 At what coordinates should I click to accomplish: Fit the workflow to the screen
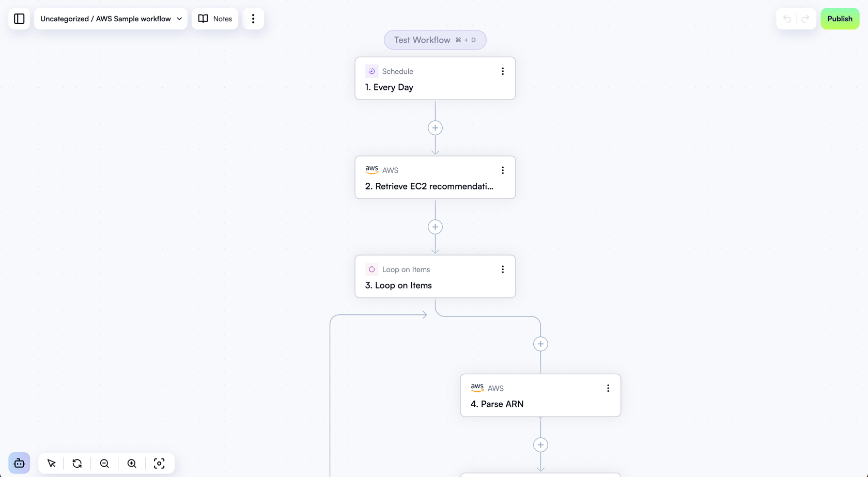coord(159,463)
